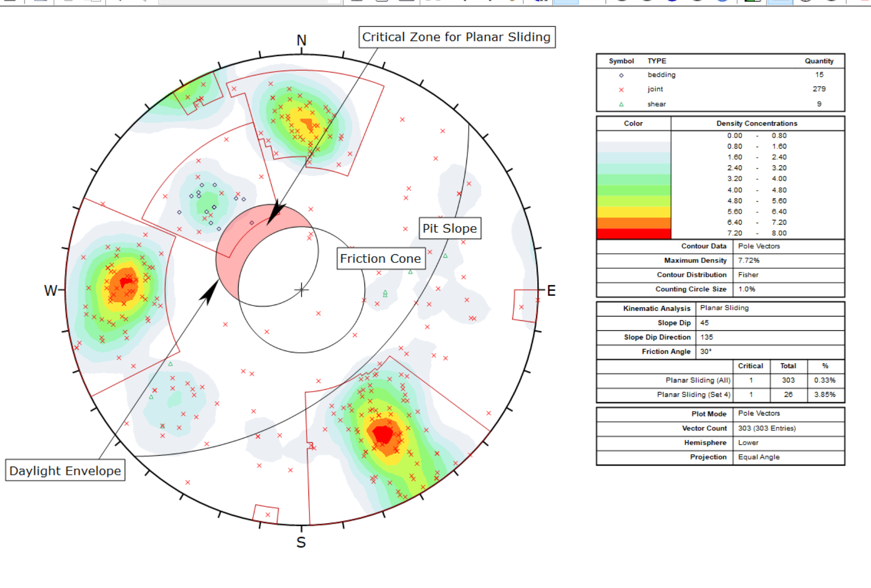This screenshot has height=588, width=871.
Task: Click the bedding diamond symbol in legend
Action: pyautogui.click(x=621, y=75)
